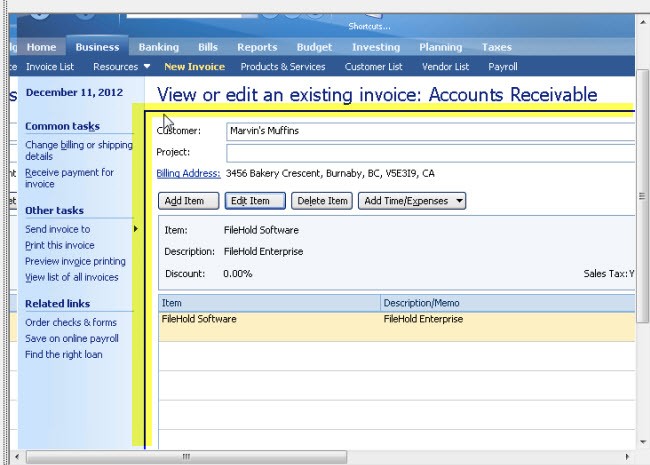650x465 pixels.
Task: Click the vertical scrollbar down arrow
Action: point(643,442)
